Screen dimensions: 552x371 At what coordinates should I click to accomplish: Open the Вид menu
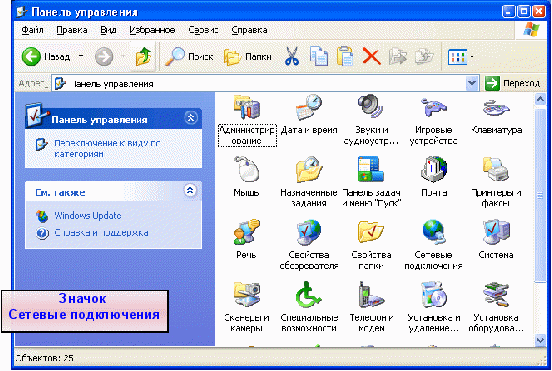(x=108, y=30)
